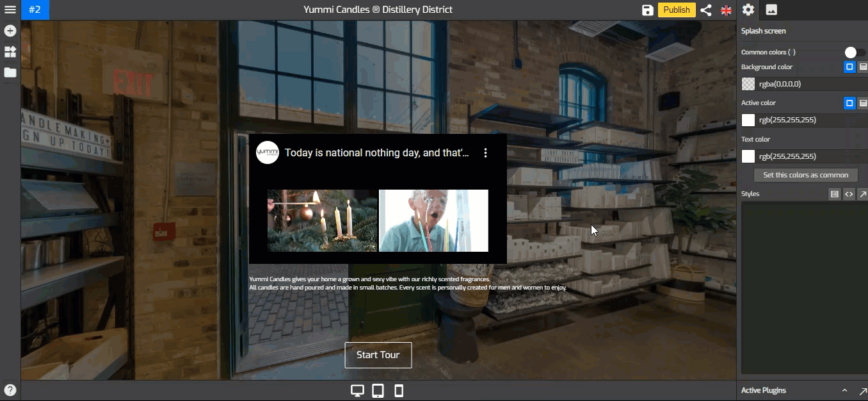Click the Yummi channel logo on video
Image resolution: width=868 pixels, height=401 pixels.
268,152
